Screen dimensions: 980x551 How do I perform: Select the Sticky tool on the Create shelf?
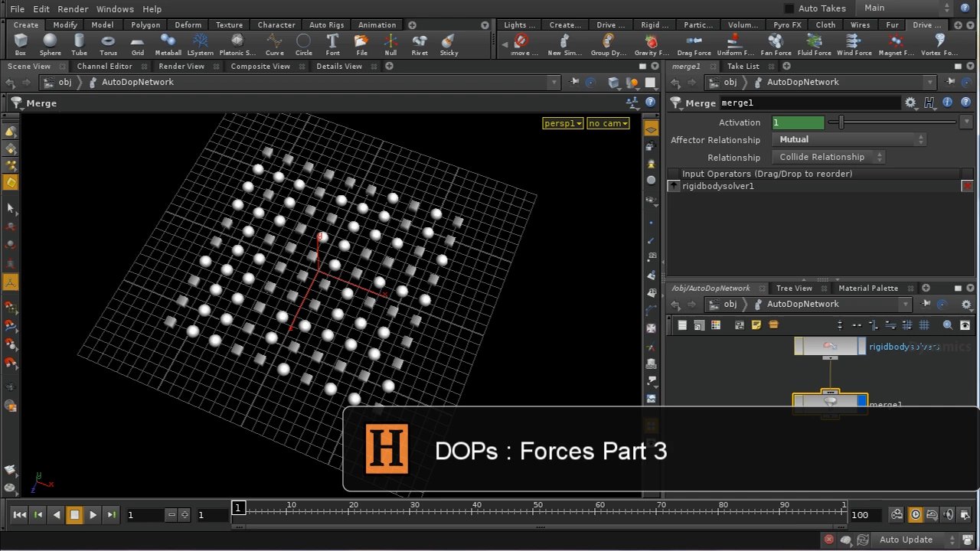click(x=448, y=44)
